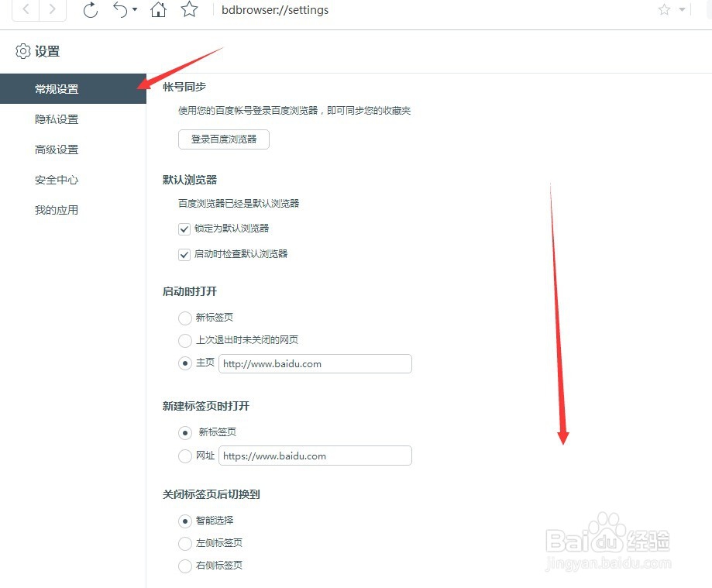Click the settings gear icon beside 设置
The width and height of the screenshot is (712, 588).
(22, 51)
